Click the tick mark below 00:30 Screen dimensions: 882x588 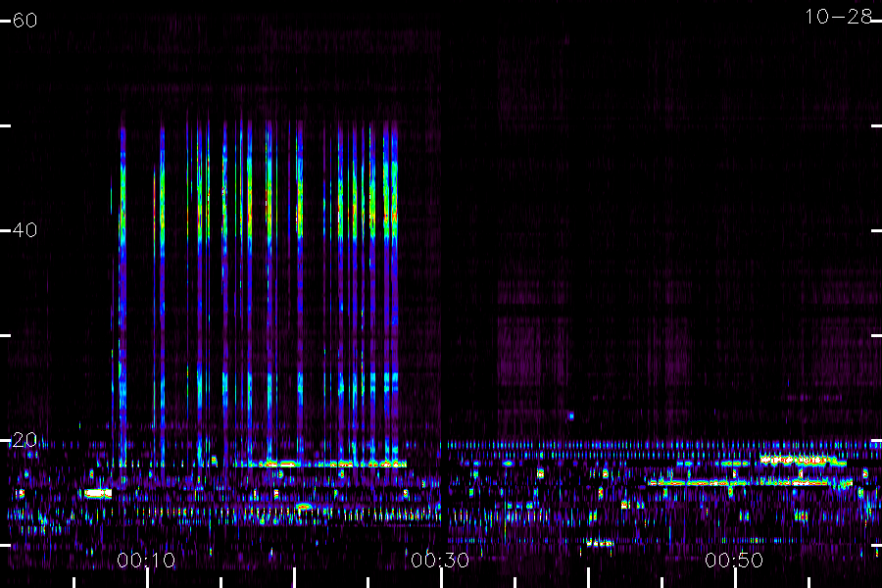click(x=441, y=578)
